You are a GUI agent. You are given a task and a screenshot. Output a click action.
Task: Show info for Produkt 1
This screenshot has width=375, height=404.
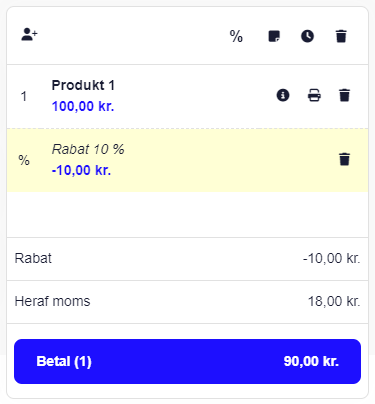[283, 95]
